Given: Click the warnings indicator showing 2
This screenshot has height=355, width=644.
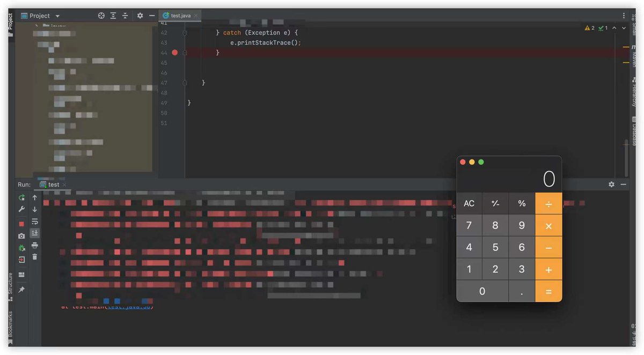Looking at the screenshot, I should [590, 28].
